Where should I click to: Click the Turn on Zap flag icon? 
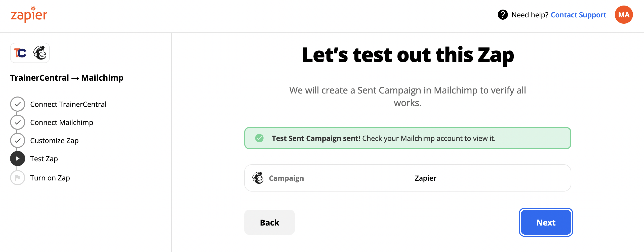tap(18, 178)
